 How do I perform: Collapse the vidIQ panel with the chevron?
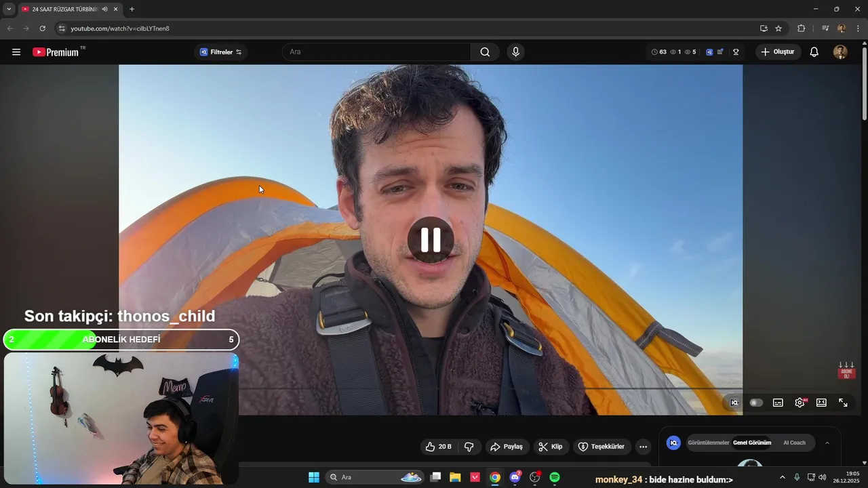(827, 443)
